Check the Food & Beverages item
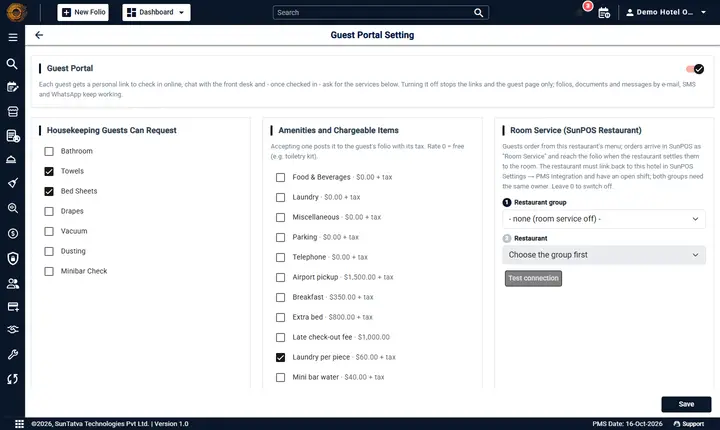Viewport: 720px width, 430px height. coord(280,177)
